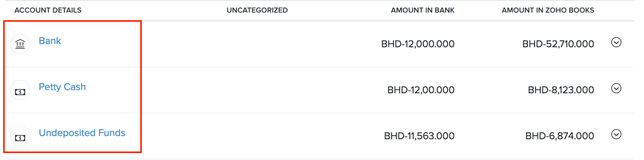Screen dimensions: 644x160
Task: Select the BHD-6,874.000 Zoho Books amount
Action: point(559,136)
